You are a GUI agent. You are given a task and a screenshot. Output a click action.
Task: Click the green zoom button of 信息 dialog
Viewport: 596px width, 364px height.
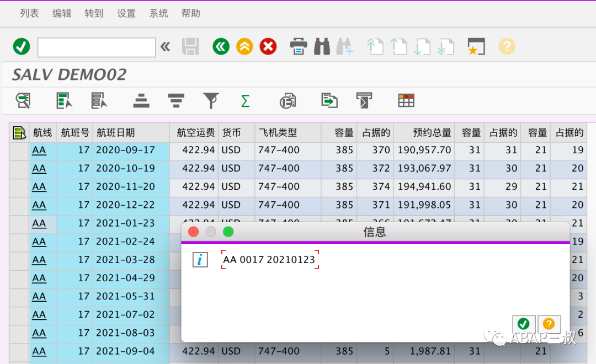coord(228,232)
